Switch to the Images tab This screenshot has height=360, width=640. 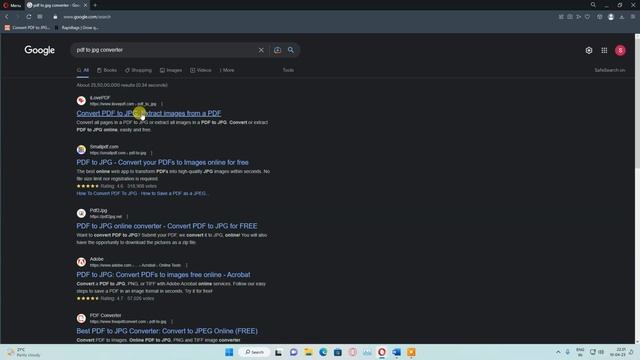coord(171,70)
